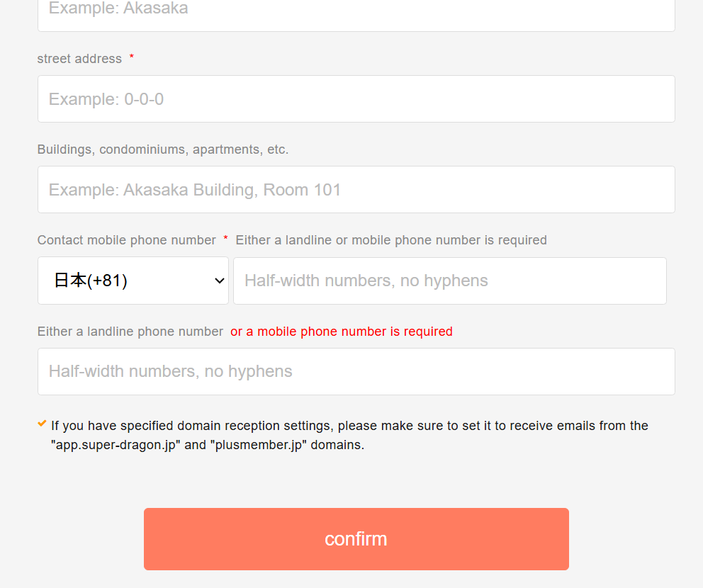Click the grey 'Either a landline or mobile' note

click(x=391, y=240)
